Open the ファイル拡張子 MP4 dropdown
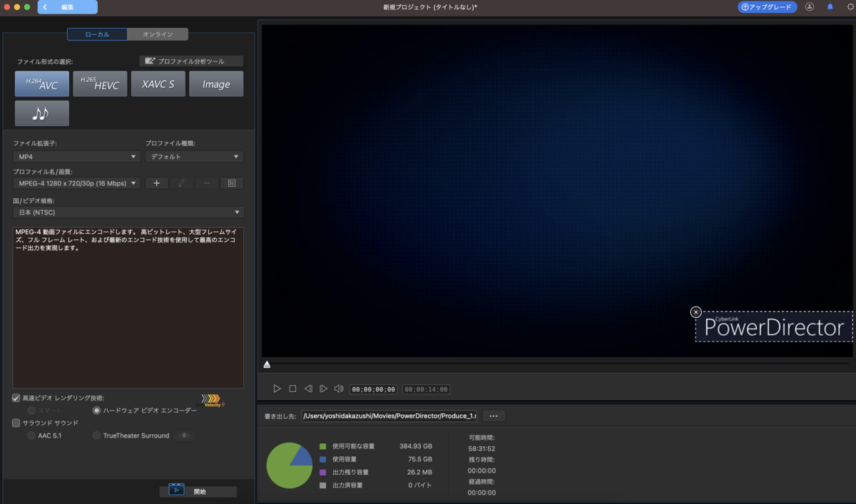The height and width of the screenshot is (504, 856). tap(77, 157)
